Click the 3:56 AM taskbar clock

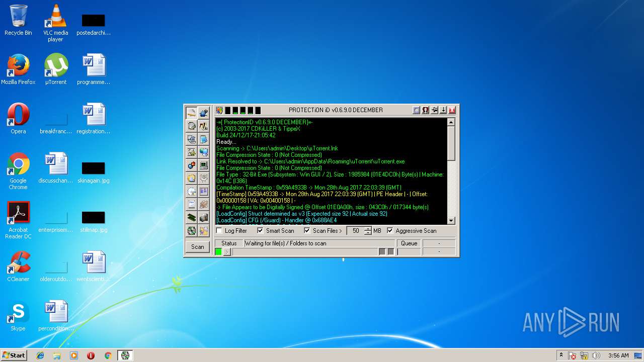click(x=618, y=355)
